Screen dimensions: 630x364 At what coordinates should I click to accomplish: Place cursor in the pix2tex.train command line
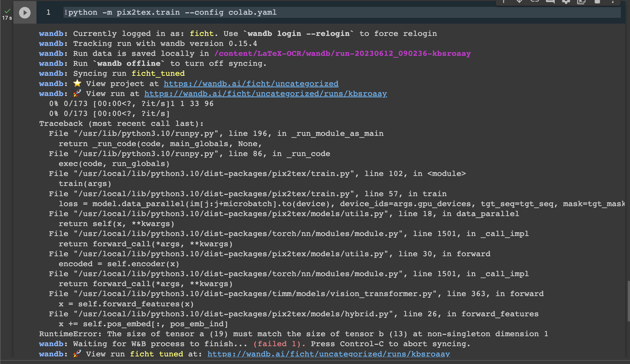[171, 12]
